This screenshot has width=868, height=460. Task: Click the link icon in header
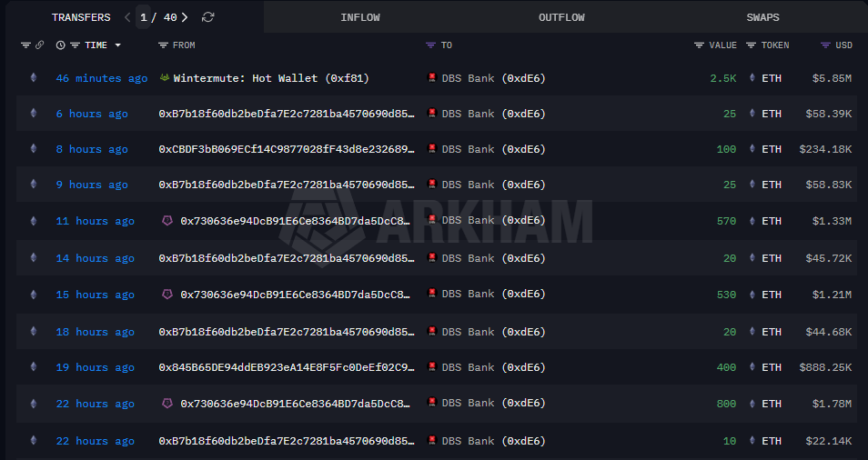(x=39, y=45)
